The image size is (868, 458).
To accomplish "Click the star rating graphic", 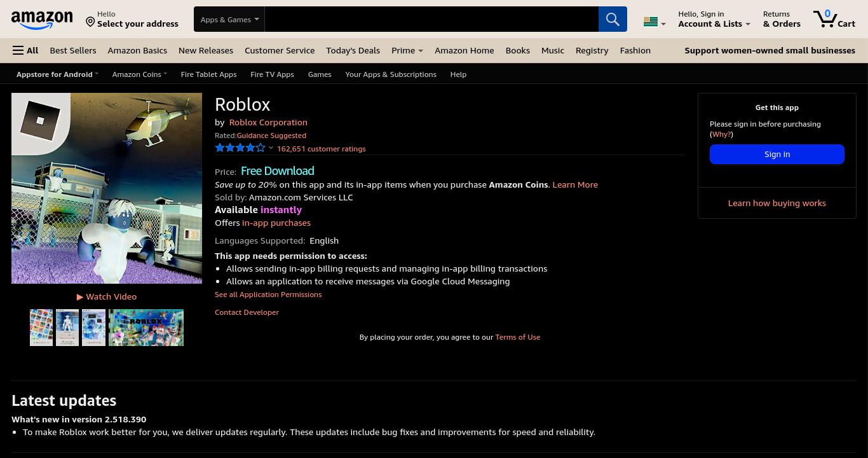I will [x=240, y=148].
